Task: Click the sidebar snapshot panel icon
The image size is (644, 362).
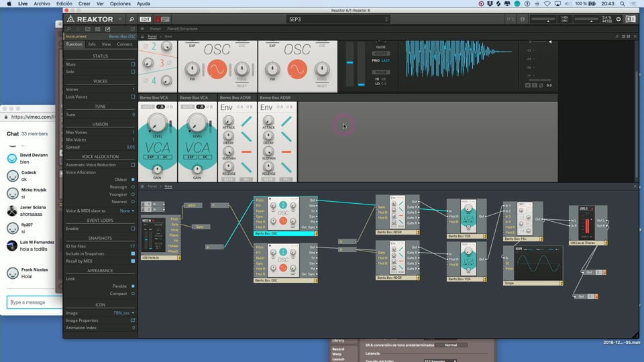Action: tap(87, 29)
